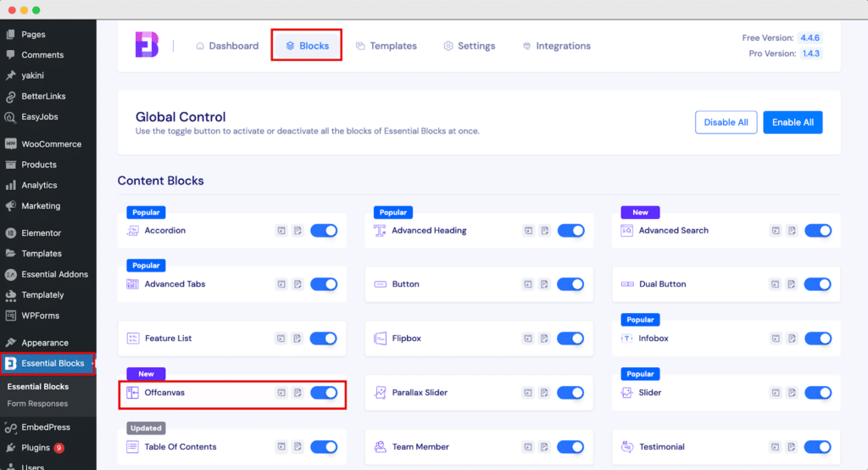Open the demo icon for Advanced Search
The image size is (868, 470).
click(776, 231)
